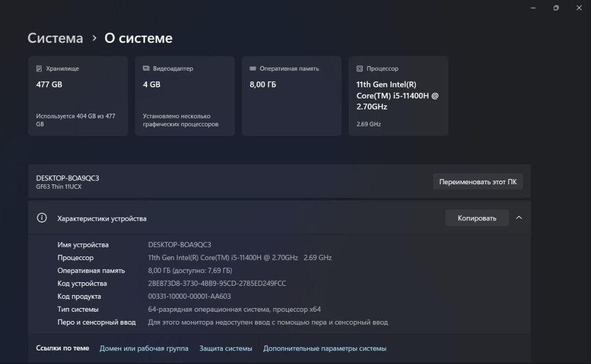Open Защита системы link
The width and height of the screenshot is (591, 364).
click(226, 349)
